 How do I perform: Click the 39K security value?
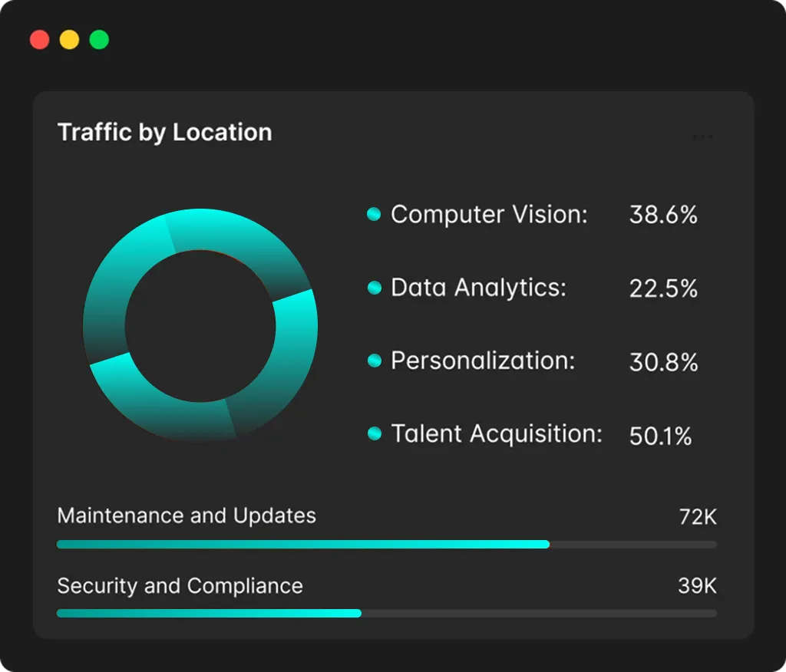click(697, 586)
